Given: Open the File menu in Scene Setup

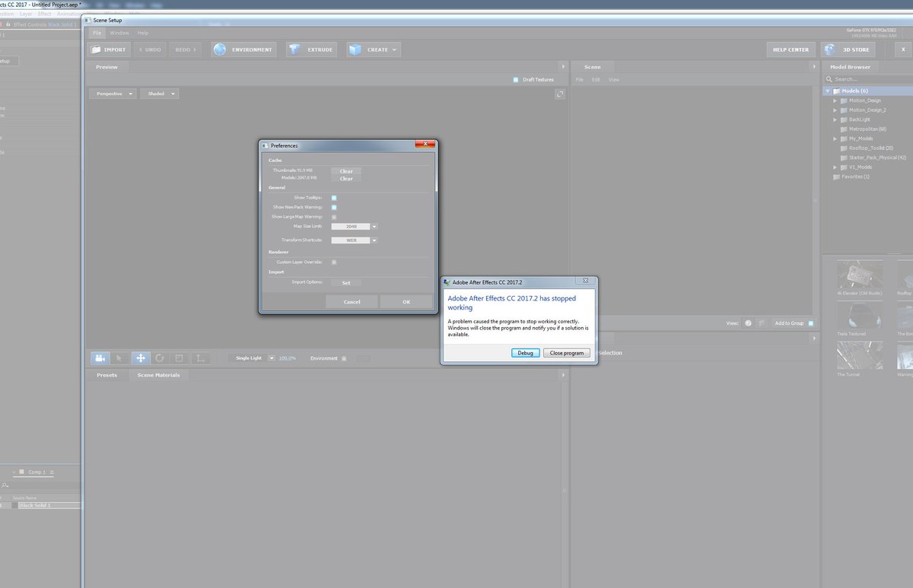Looking at the screenshot, I should pyautogui.click(x=97, y=33).
